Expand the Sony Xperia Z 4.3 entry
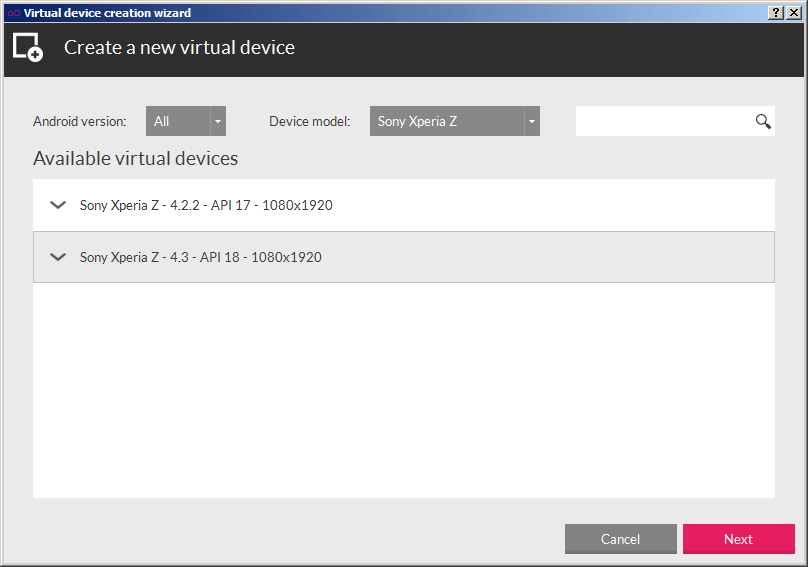808x567 pixels. [x=58, y=257]
